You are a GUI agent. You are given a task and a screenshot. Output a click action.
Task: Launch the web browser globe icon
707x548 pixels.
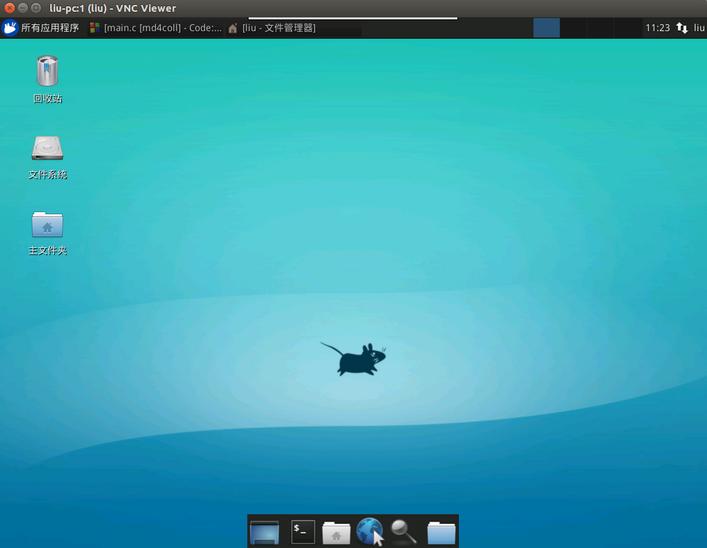(370, 531)
